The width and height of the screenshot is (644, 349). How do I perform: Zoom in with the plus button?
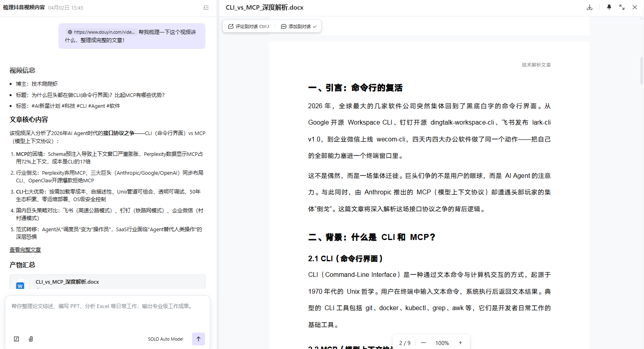(460, 343)
